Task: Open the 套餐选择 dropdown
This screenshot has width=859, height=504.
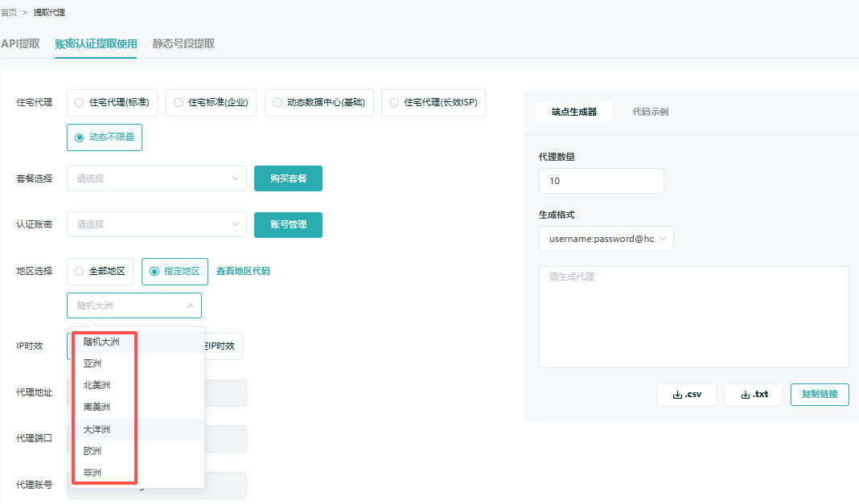Action: pyautogui.click(x=156, y=178)
